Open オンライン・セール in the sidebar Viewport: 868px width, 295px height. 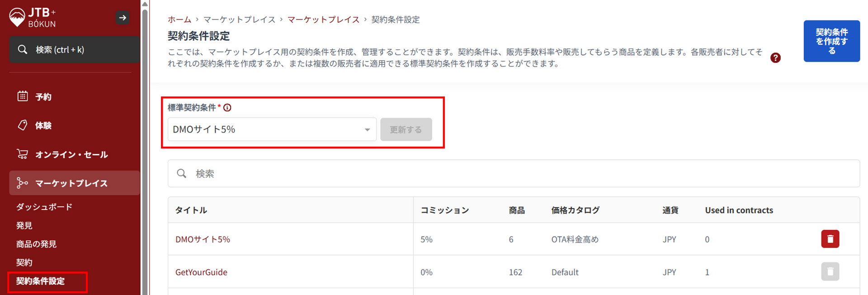click(x=71, y=154)
